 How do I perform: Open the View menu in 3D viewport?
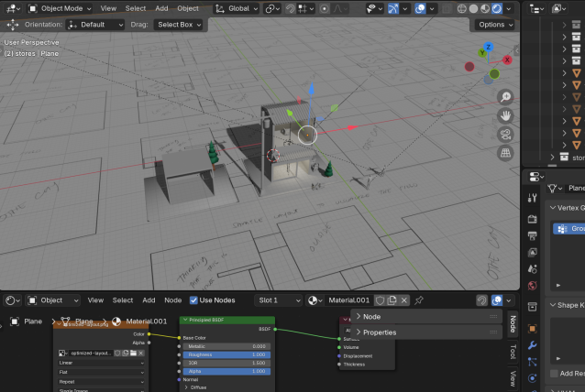click(108, 8)
